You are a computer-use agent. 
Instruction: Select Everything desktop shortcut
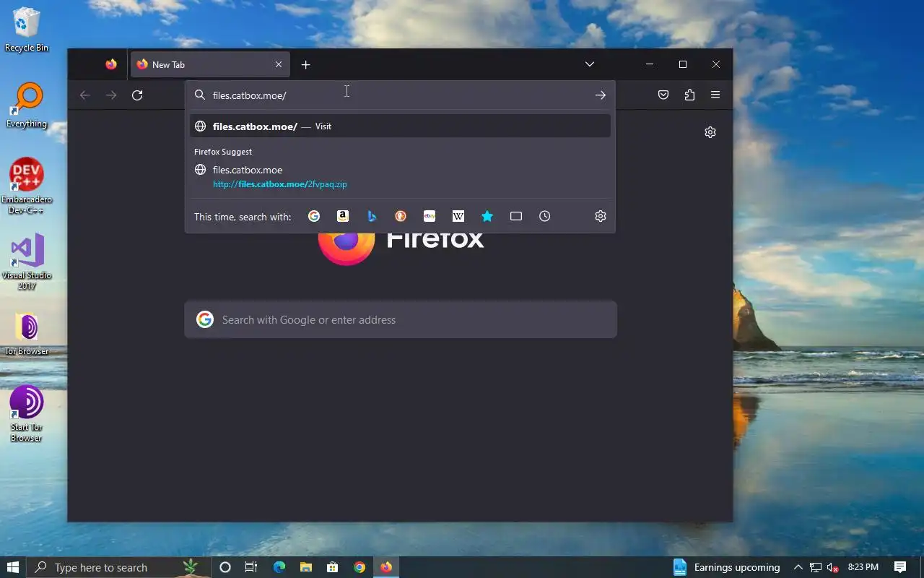[27, 105]
